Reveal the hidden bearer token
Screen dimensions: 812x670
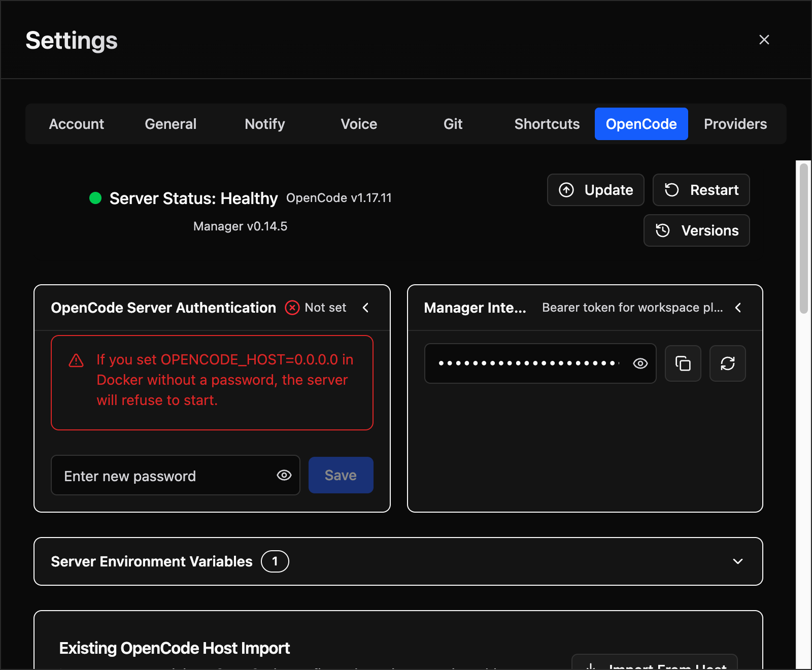(x=640, y=363)
